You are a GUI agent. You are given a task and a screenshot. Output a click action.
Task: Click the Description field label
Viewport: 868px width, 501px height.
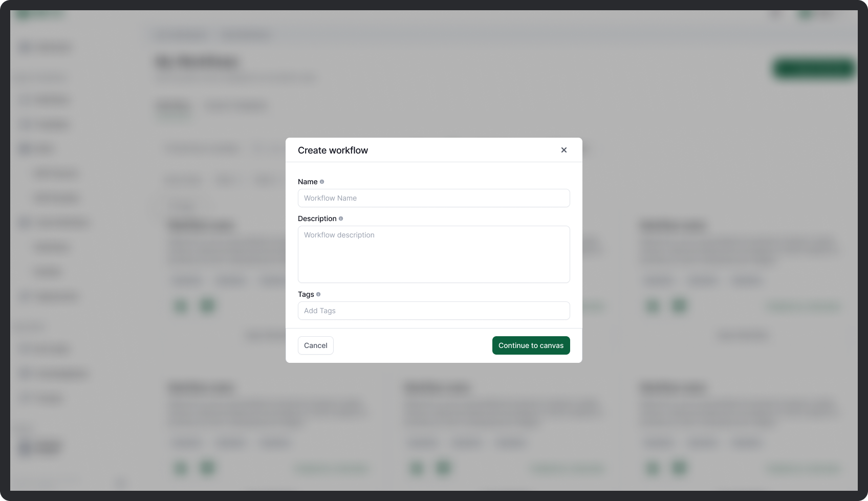point(317,219)
